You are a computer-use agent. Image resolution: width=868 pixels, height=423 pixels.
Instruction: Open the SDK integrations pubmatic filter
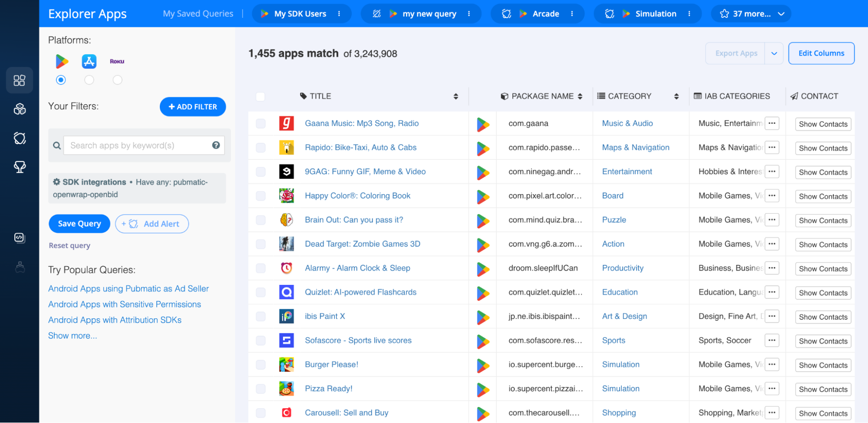click(137, 188)
